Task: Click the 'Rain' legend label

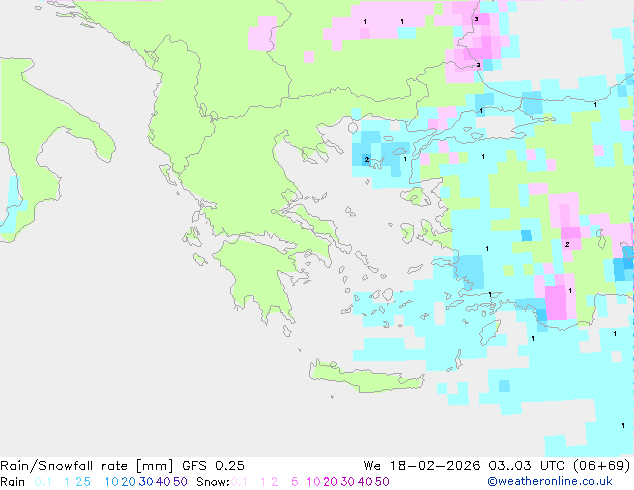Action: click(x=13, y=482)
